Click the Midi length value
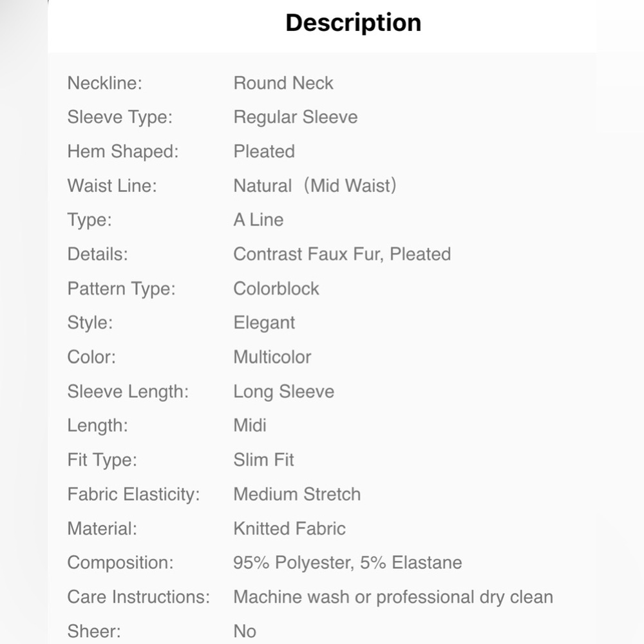The height and width of the screenshot is (644, 644). pos(250,426)
